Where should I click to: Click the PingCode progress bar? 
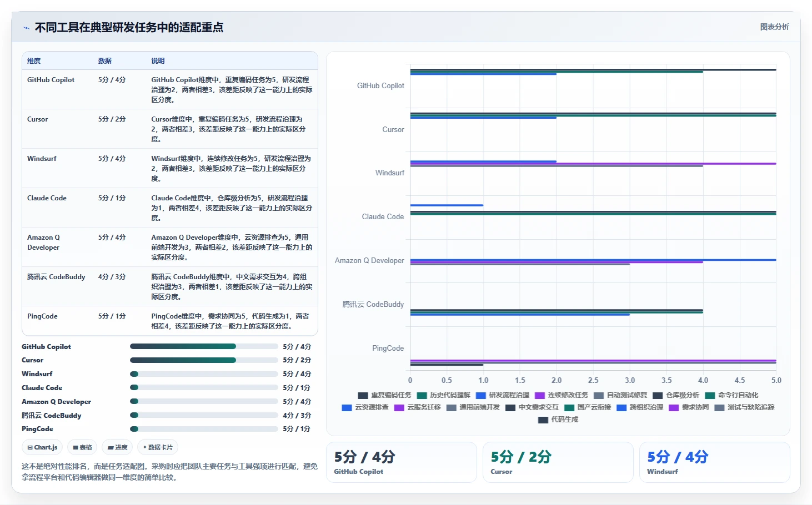pyautogui.click(x=204, y=429)
